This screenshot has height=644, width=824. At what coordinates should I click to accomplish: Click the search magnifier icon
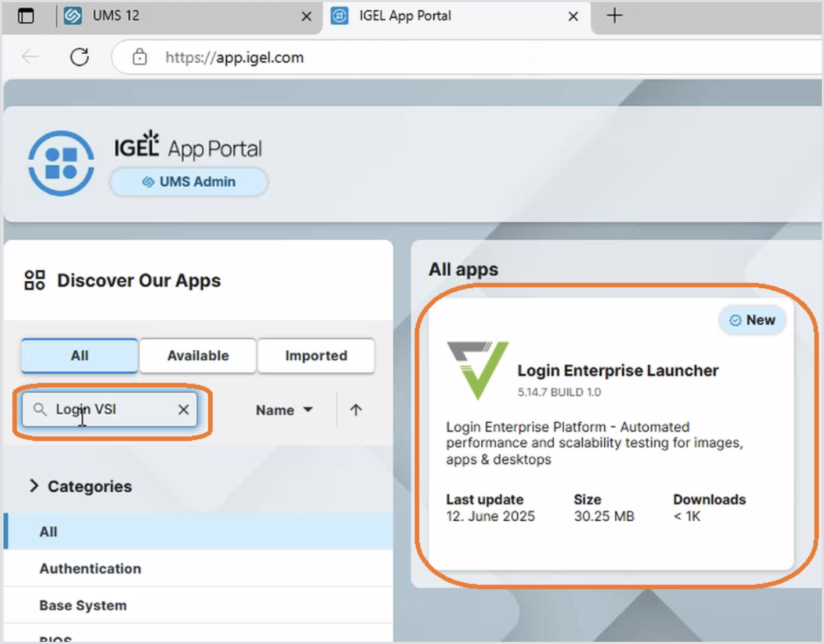pyautogui.click(x=40, y=410)
